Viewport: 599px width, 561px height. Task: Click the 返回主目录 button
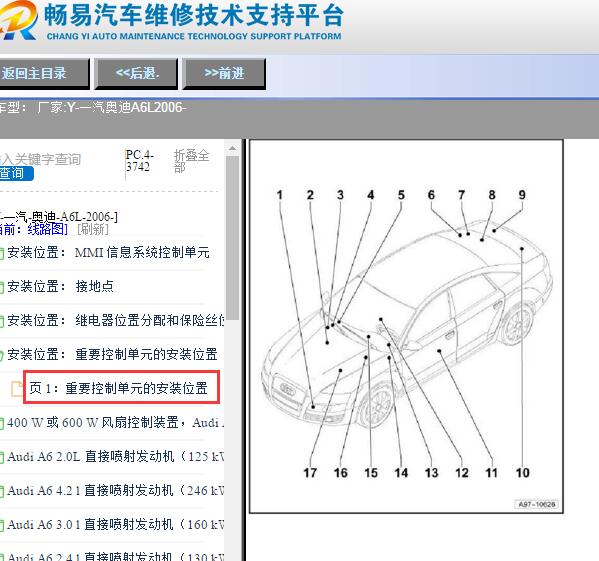(x=44, y=73)
